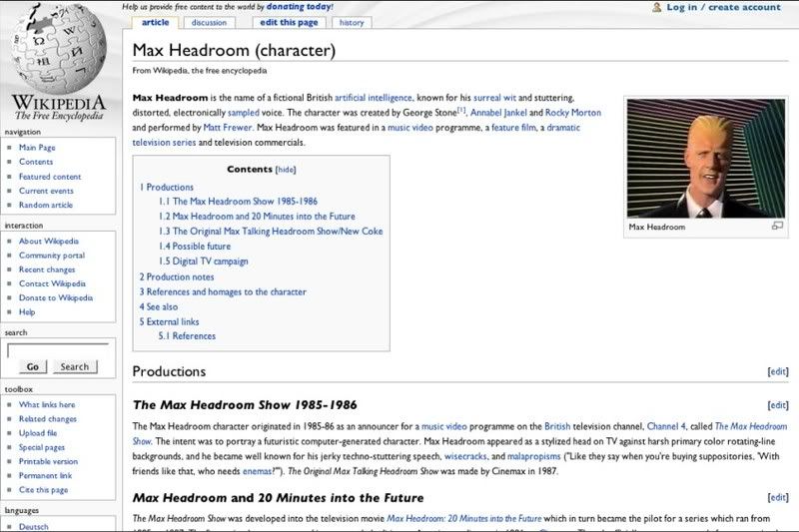Jump to 2 Production notes
Screen dimensions: 799x532
[x=177, y=276]
